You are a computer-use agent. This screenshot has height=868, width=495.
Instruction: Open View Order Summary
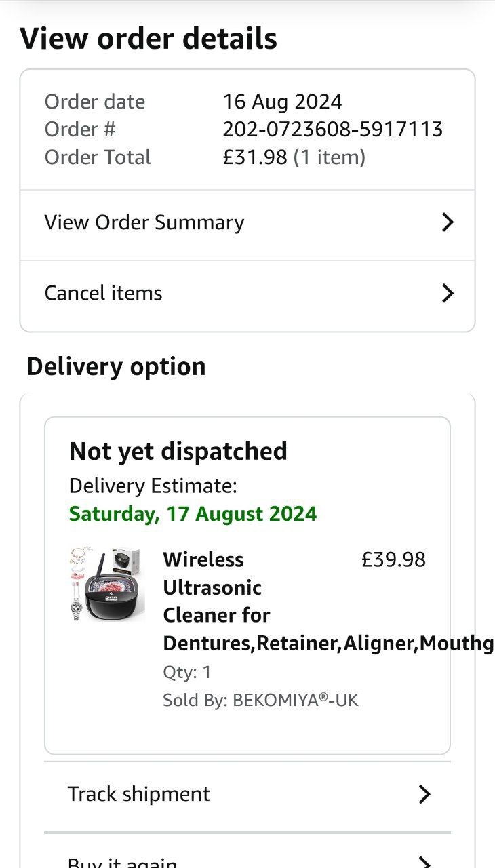coord(144,222)
